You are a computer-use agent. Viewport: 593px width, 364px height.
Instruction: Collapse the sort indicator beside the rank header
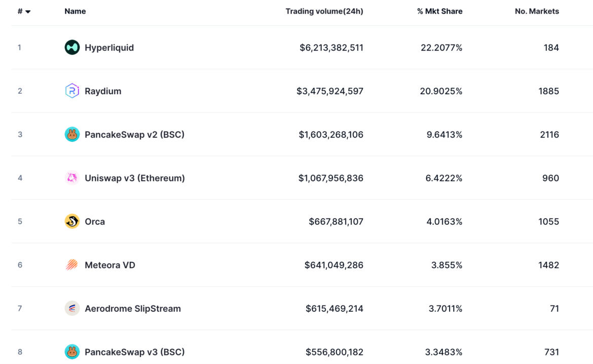click(x=29, y=11)
